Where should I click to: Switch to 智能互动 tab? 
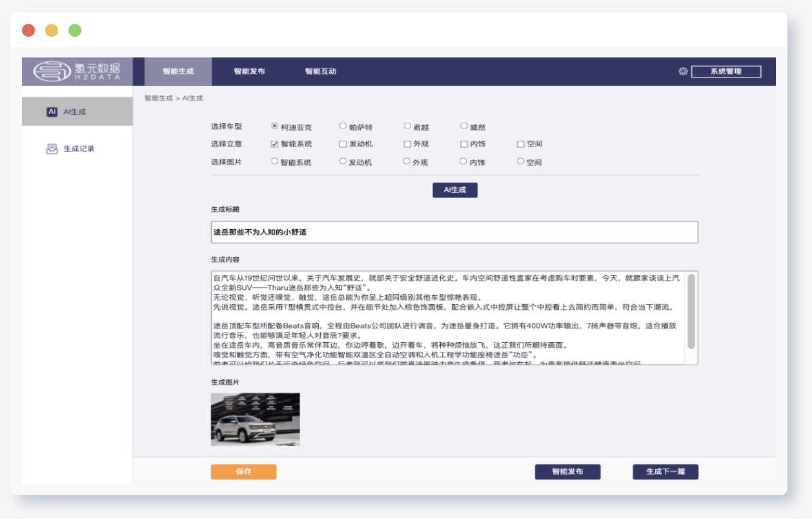(321, 72)
